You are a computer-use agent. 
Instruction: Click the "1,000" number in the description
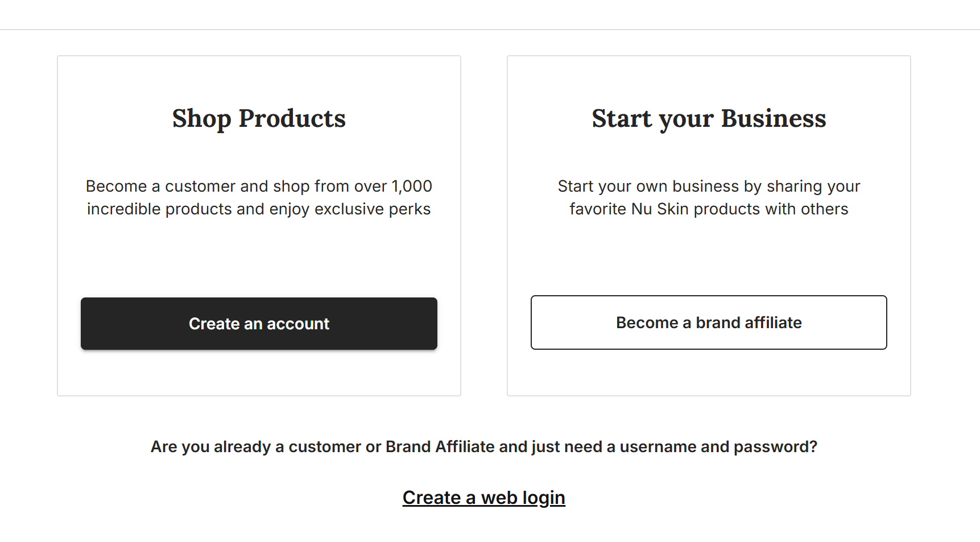pyautogui.click(x=412, y=186)
